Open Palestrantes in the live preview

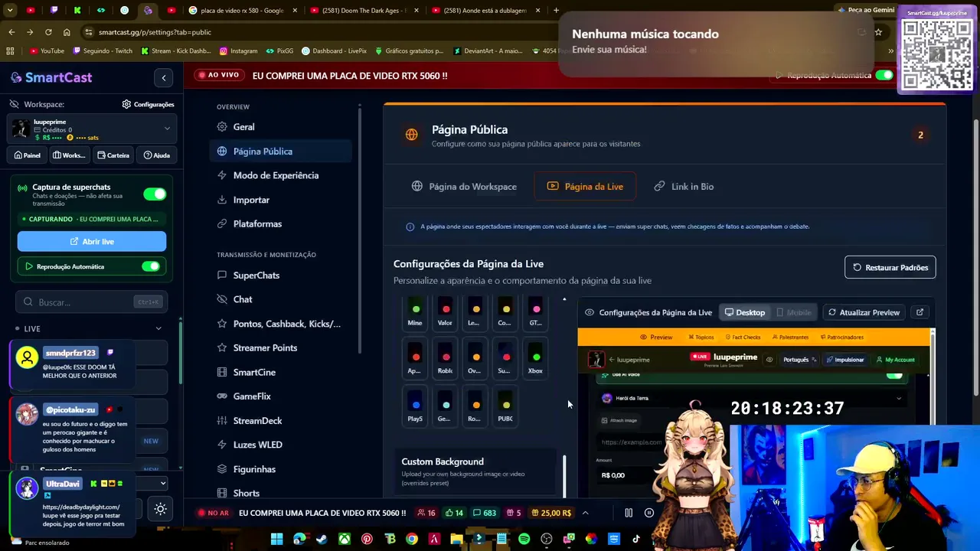pos(790,337)
